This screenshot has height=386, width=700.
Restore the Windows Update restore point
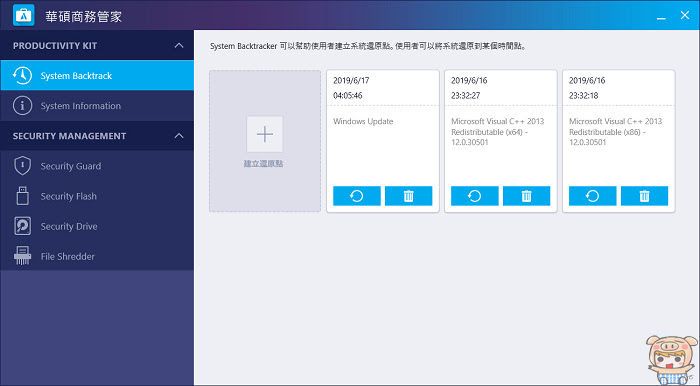tap(357, 196)
